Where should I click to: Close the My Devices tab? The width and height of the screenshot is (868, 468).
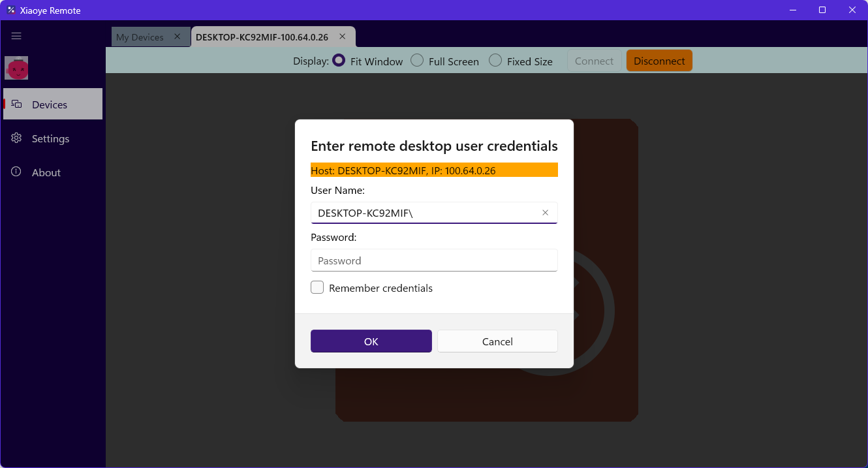click(x=177, y=37)
